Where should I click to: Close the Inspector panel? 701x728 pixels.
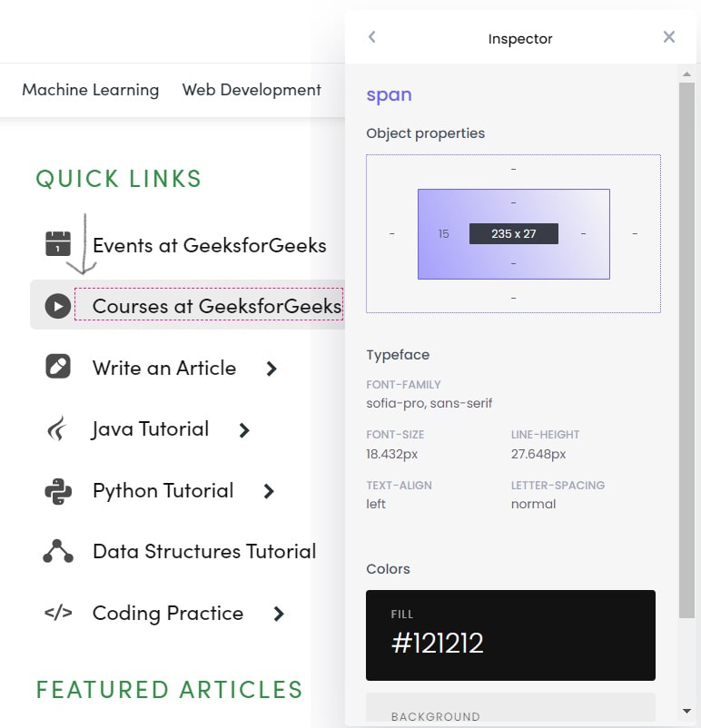pos(669,37)
